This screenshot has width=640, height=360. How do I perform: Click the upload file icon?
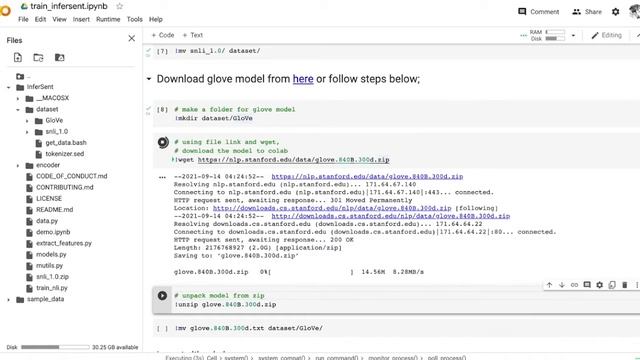click(x=18, y=58)
